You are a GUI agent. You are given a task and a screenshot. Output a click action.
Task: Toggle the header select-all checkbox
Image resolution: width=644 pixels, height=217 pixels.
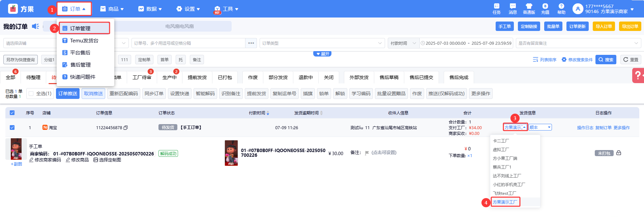coord(12,113)
